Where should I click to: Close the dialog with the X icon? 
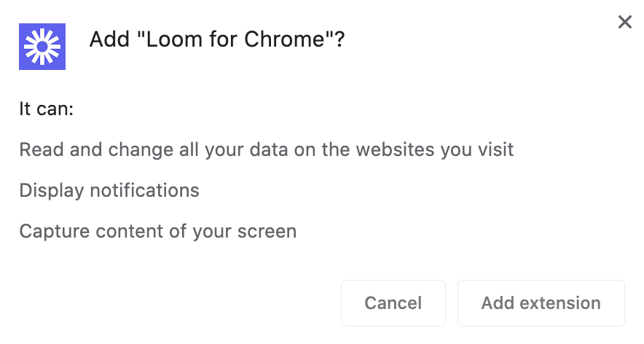(624, 23)
